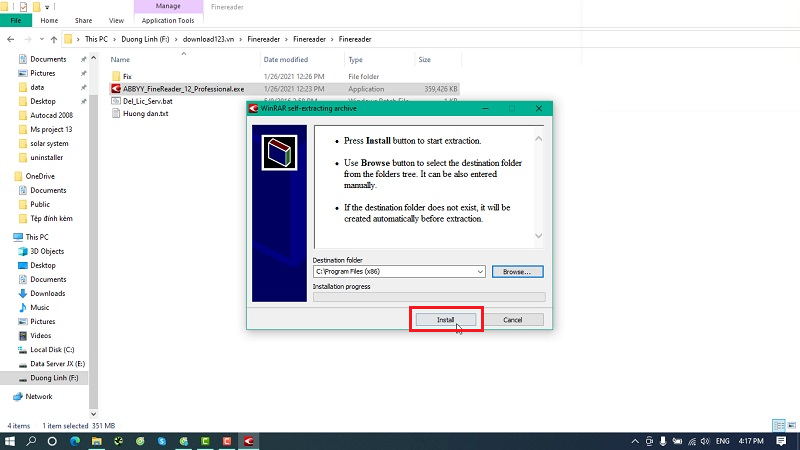The width and height of the screenshot is (800, 450).
Task: Open the Application Tools tab
Action: click(167, 19)
